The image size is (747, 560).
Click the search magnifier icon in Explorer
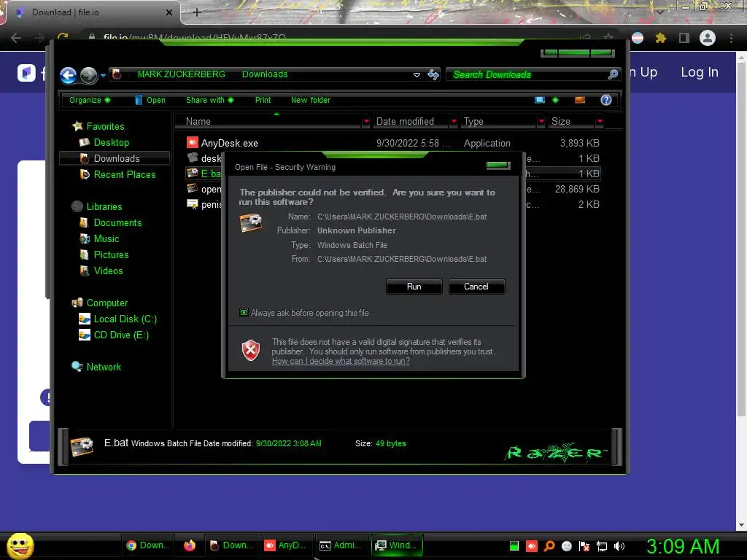point(613,74)
